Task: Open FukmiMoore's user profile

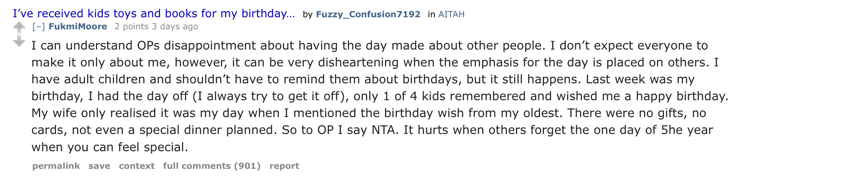Action: [78, 26]
